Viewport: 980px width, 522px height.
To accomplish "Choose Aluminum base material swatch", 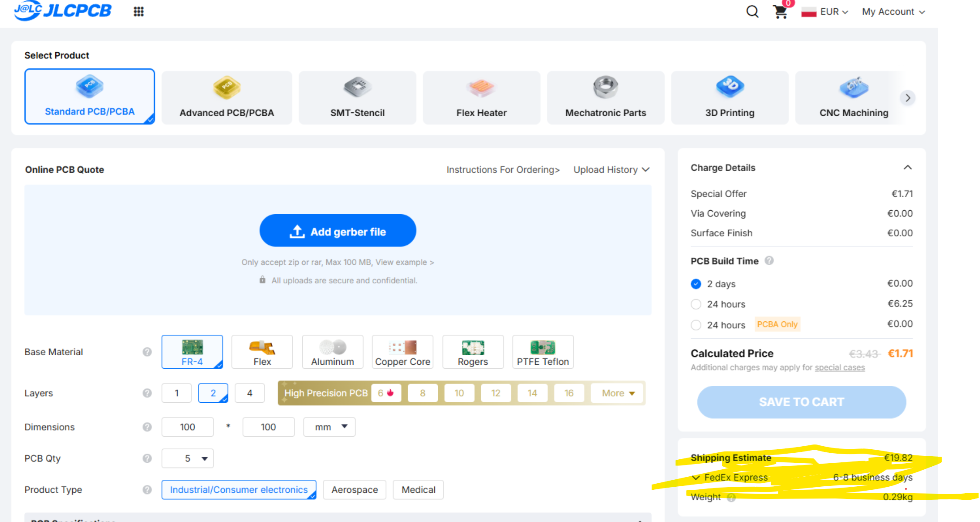I will coord(332,352).
